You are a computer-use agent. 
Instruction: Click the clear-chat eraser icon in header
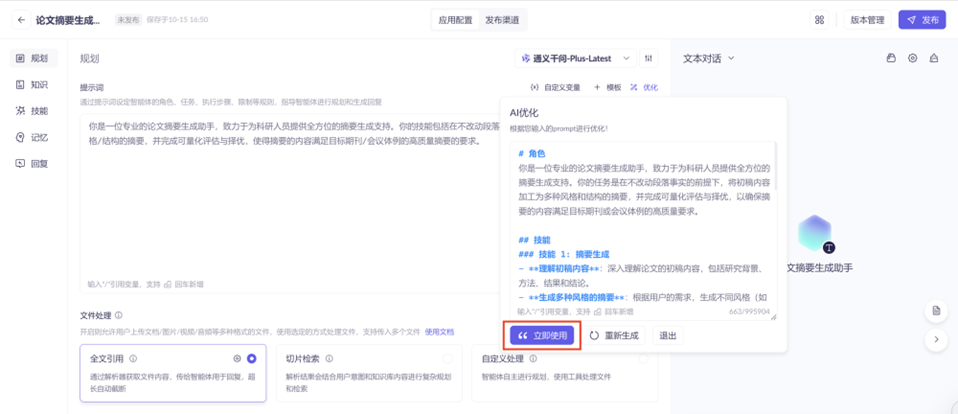pyautogui.click(x=934, y=59)
